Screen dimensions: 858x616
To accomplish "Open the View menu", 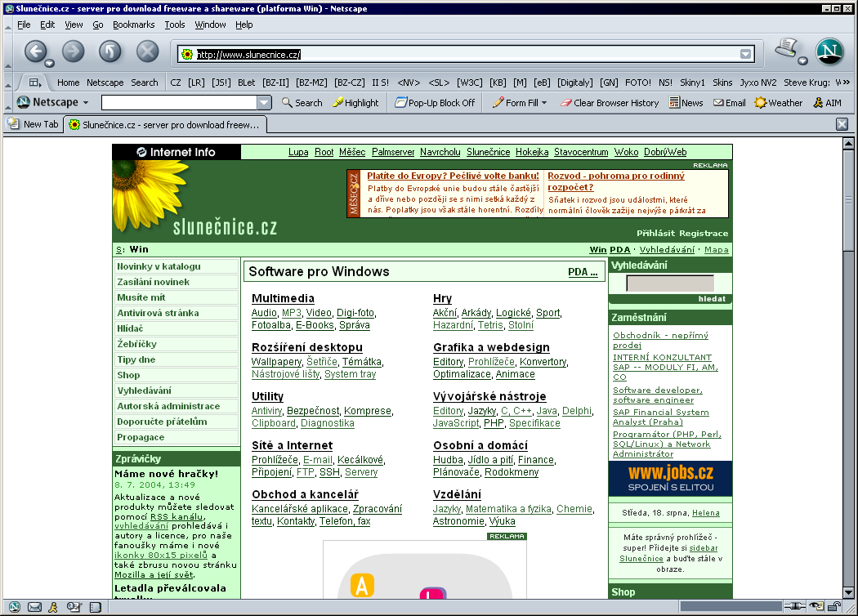I will (x=74, y=25).
